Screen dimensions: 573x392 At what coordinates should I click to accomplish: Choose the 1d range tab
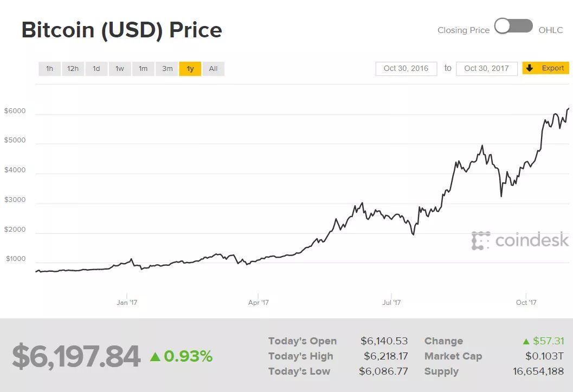(96, 69)
